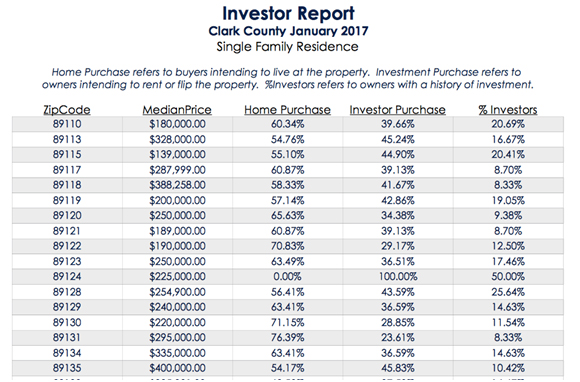Select the $328,000.00 median price cell
The height and width of the screenshot is (382, 580).
pos(177,139)
